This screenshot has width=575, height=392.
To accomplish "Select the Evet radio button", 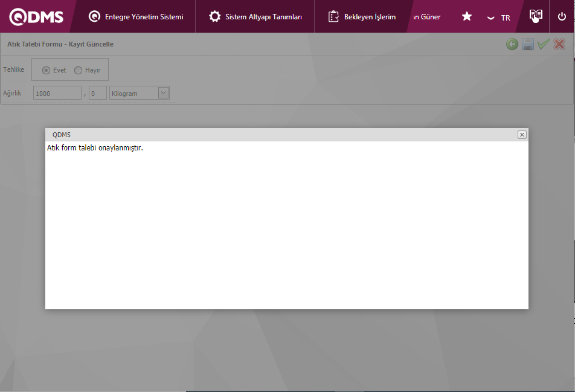I will 46,70.
